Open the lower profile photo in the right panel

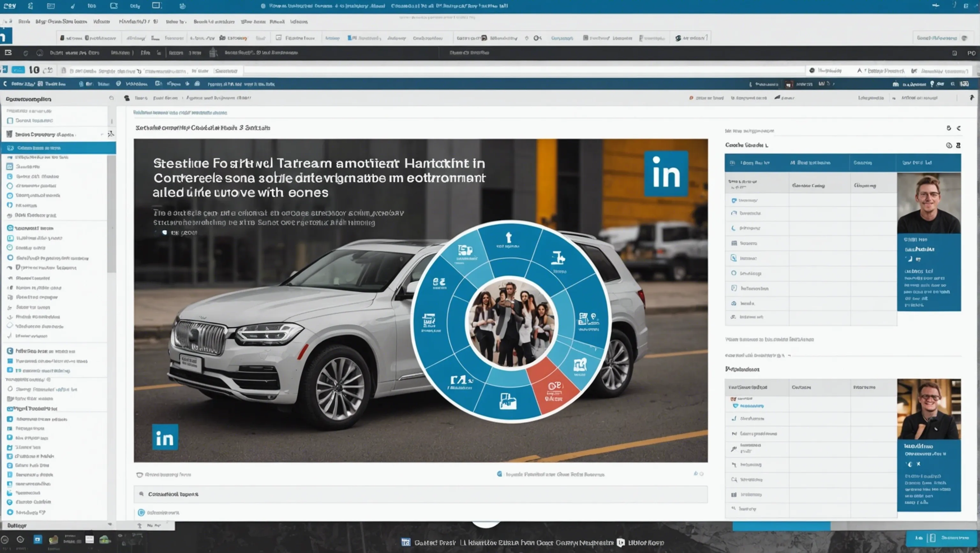[x=929, y=409]
